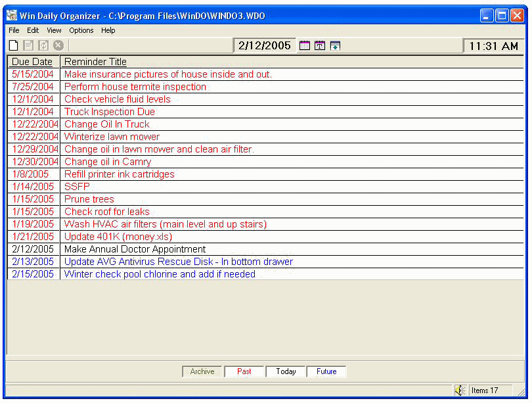The height and width of the screenshot is (403, 532).
Task: Click the edit reminder document icon
Action: (28, 45)
